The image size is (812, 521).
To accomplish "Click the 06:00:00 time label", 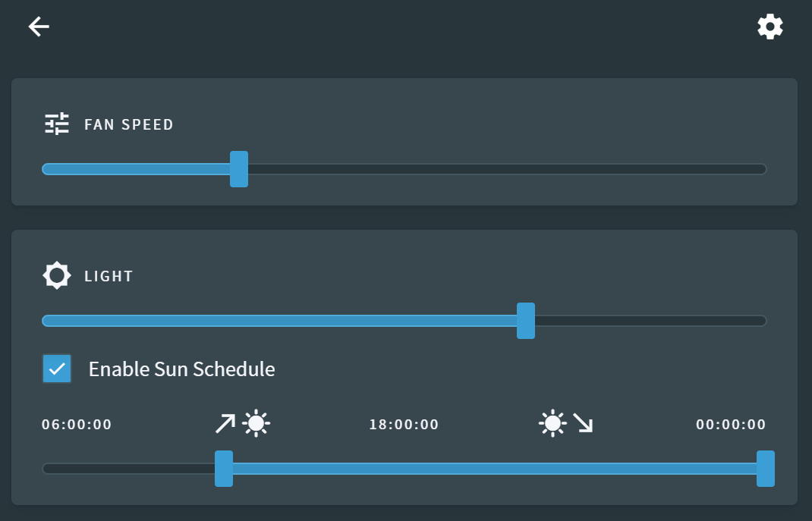I will [x=77, y=425].
